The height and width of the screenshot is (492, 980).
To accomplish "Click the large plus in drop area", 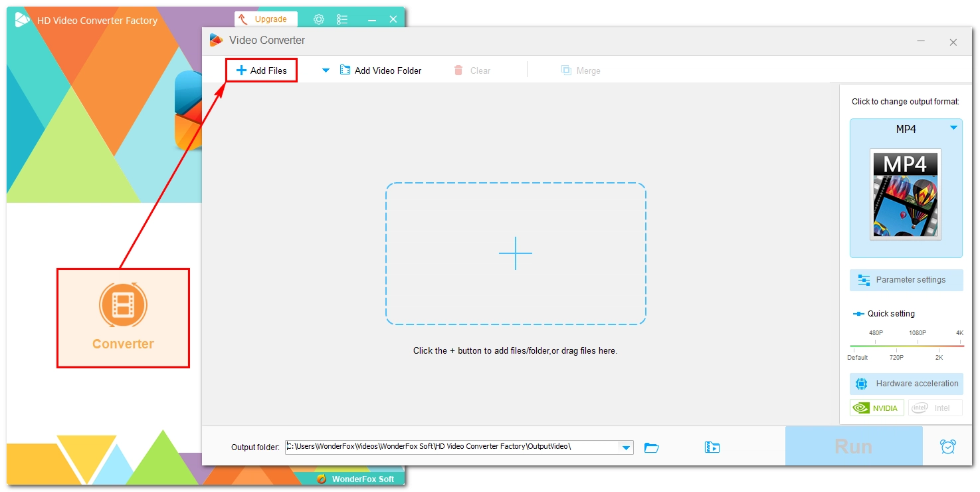I will [x=516, y=253].
